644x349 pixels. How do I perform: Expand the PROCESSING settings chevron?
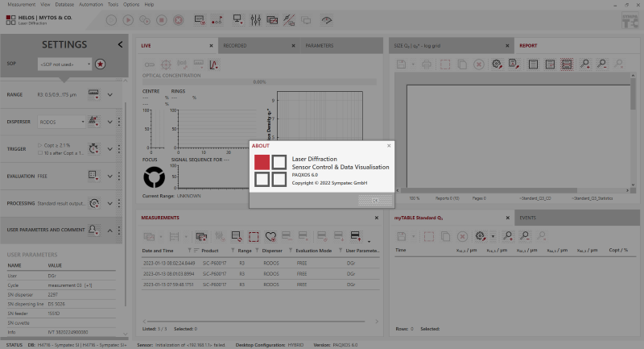tap(110, 203)
